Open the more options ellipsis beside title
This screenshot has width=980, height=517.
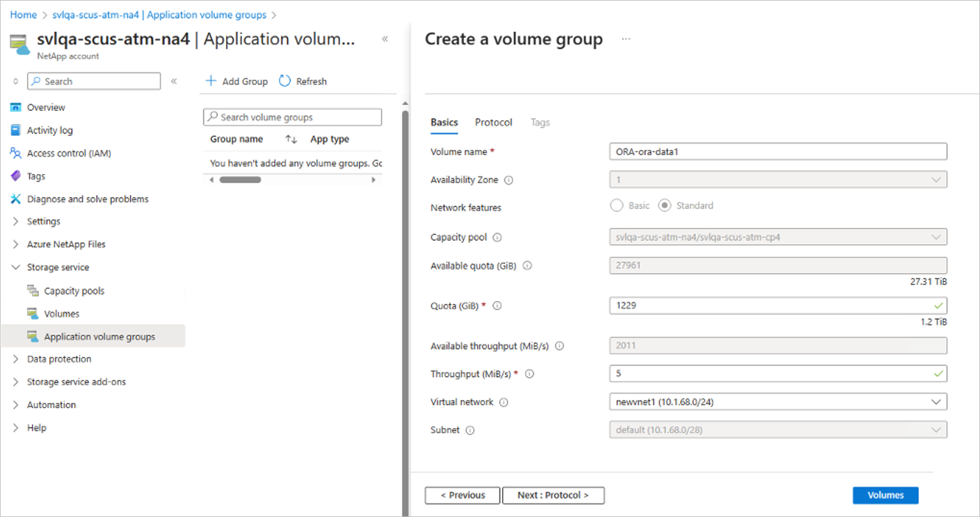point(626,39)
